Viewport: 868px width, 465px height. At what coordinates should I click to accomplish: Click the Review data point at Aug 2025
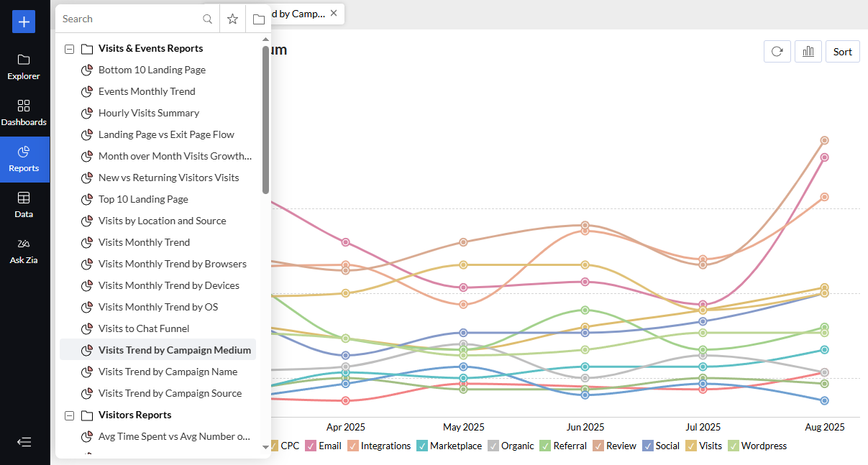click(825, 141)
